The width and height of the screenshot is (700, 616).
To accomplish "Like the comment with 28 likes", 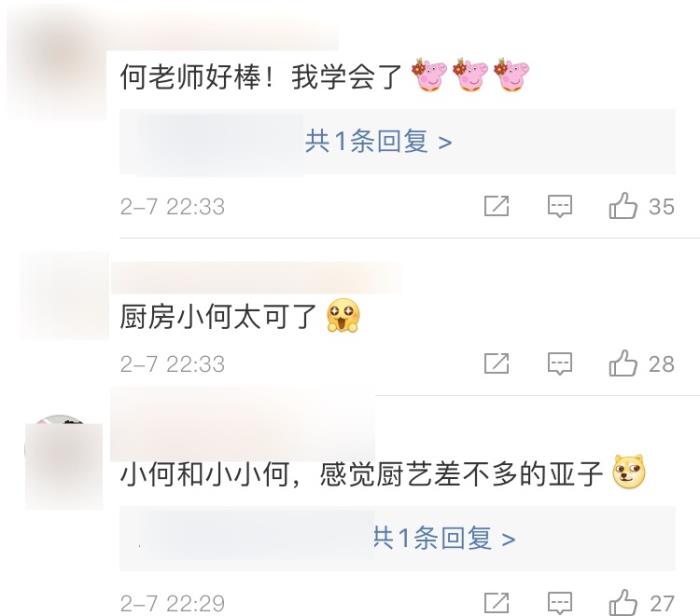I will coord(623,363).
